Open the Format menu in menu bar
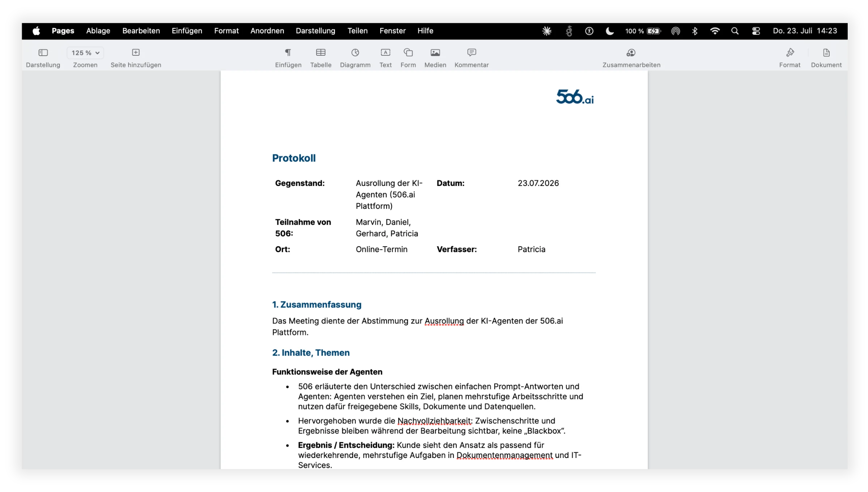 226,31
